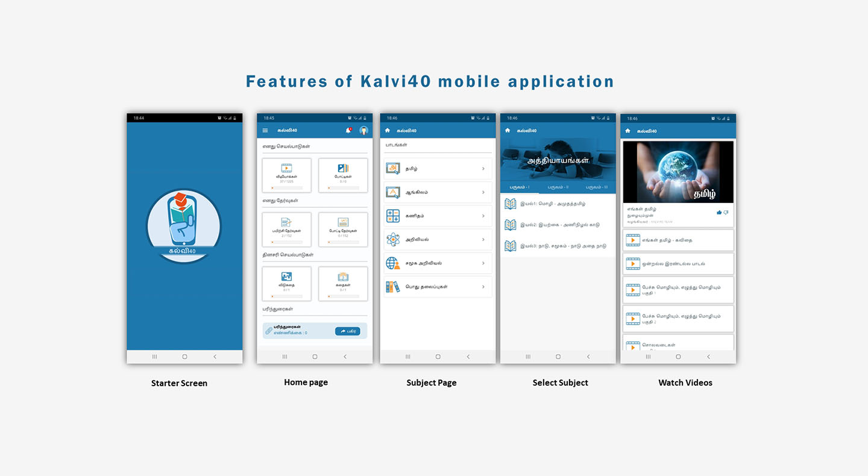
Task: Tap Android back button on Select Subject screen
Action: (x=588, y=357)
